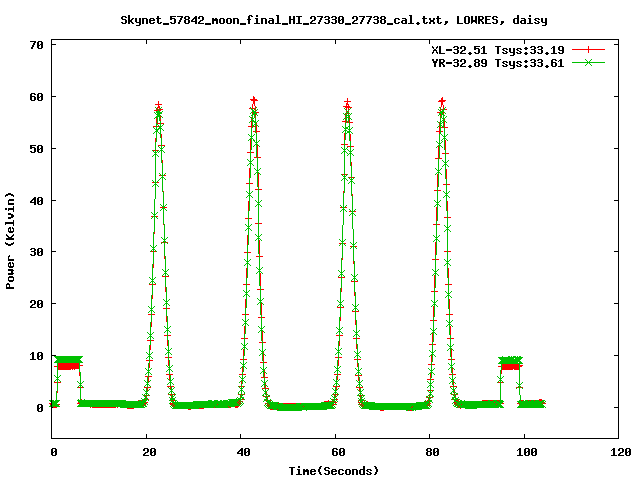Click the x-axis tick label 120

621,452
